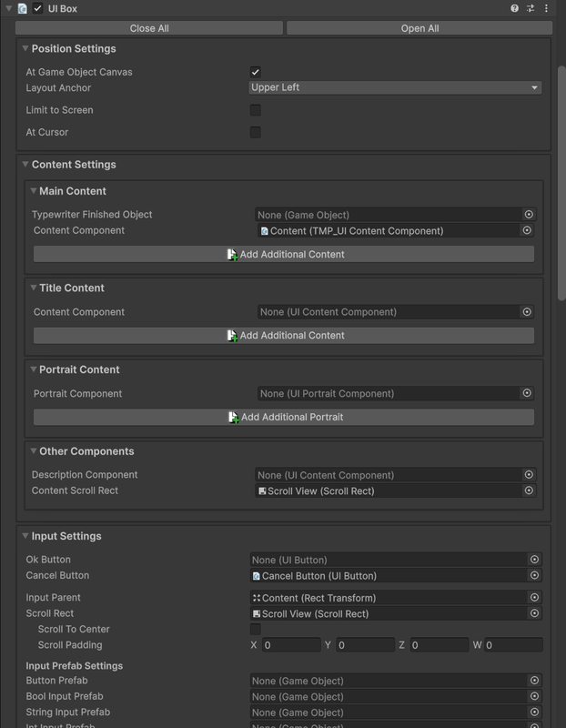Collapse Position Settings section

pos(25,48)
